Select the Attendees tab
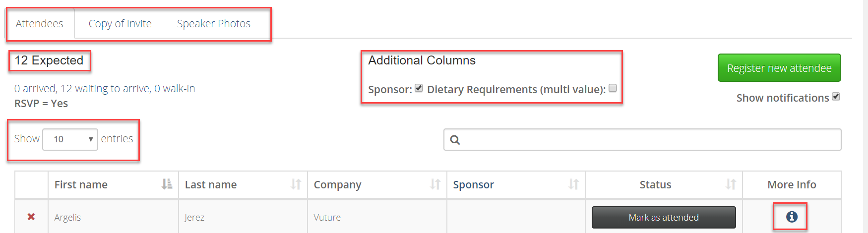Viewport: 868px width, 233px height. click(x=40, y=23)
